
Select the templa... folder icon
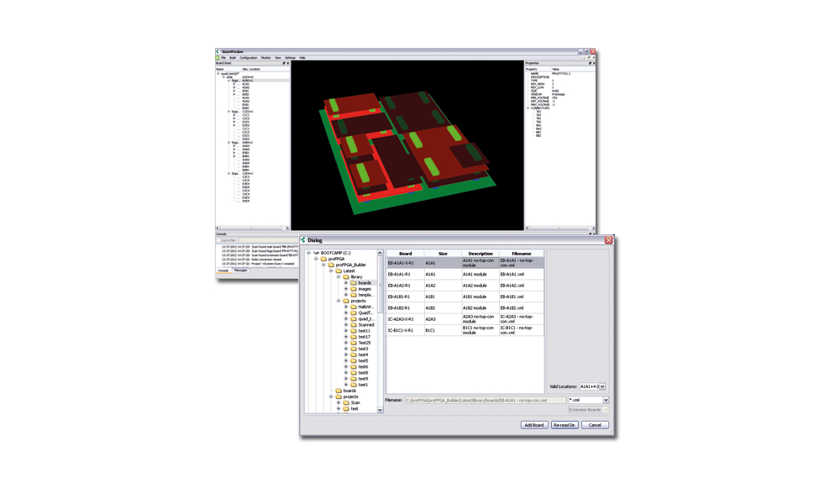click(x=354, y=295)
